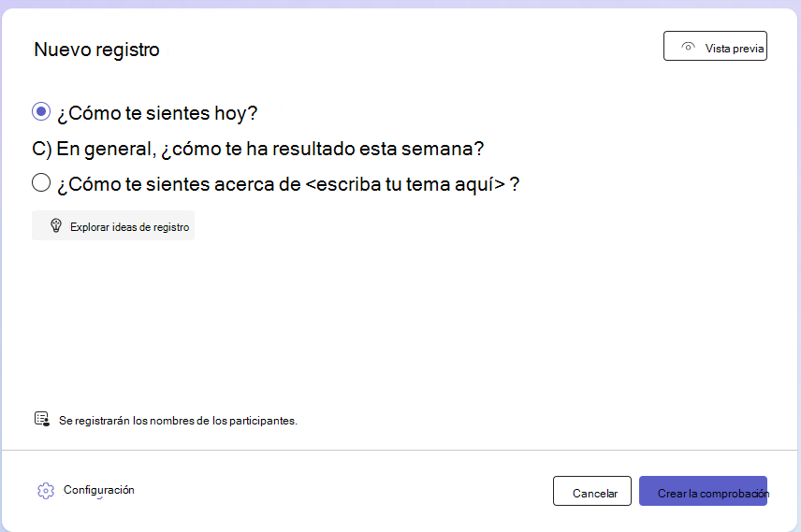Image resolution: width=801 pixels, height=532 pixels.
Task: Click the lightbulb ideas icon
Action: 56,225
